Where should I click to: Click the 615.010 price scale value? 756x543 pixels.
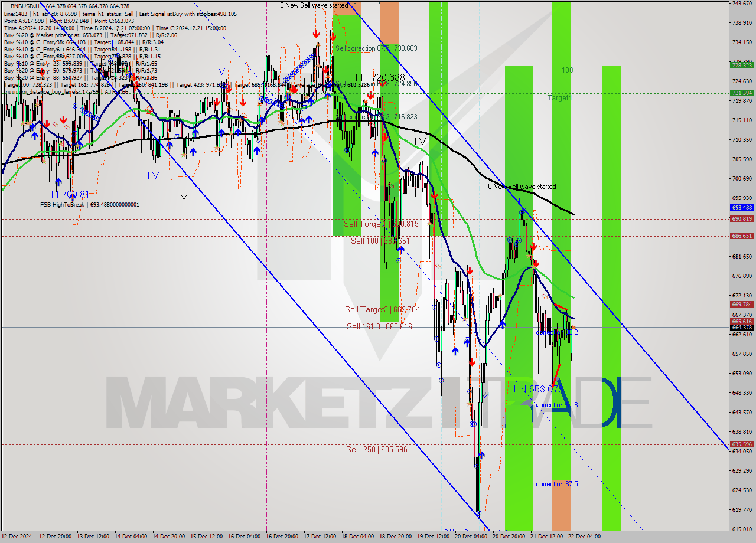tap(742, 529)
